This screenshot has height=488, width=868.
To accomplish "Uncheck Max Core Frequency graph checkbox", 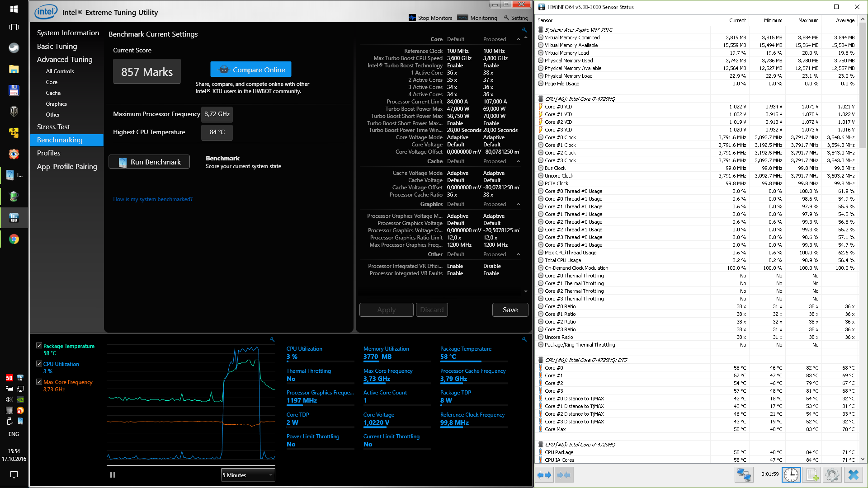I will click(x=39, y=382).
